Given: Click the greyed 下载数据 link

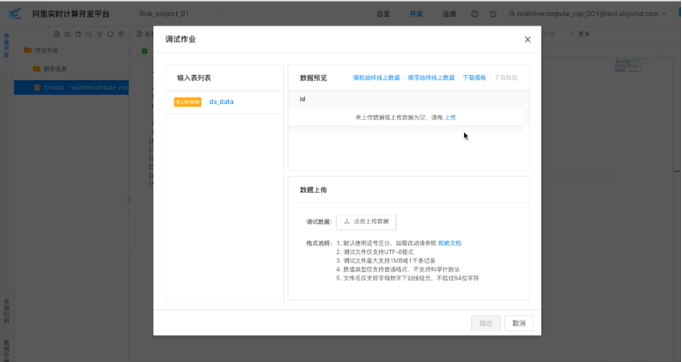Looking at the screenshot, I should (x=506, y=78).
